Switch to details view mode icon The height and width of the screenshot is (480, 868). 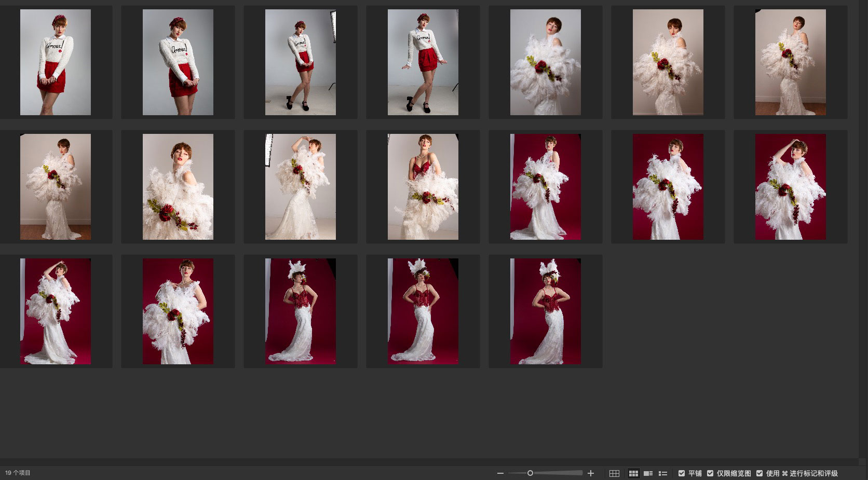coord(648,473)
